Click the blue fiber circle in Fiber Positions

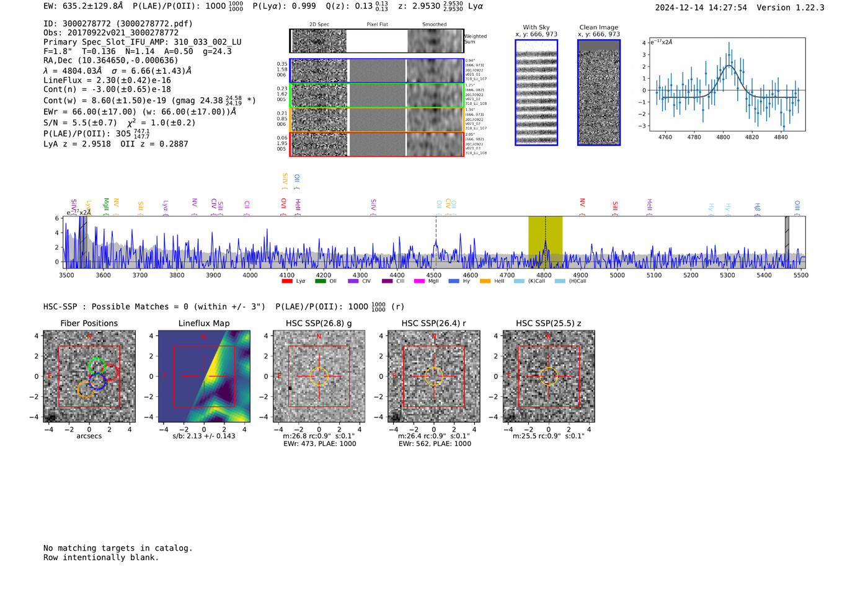click(x=97, y=382)
